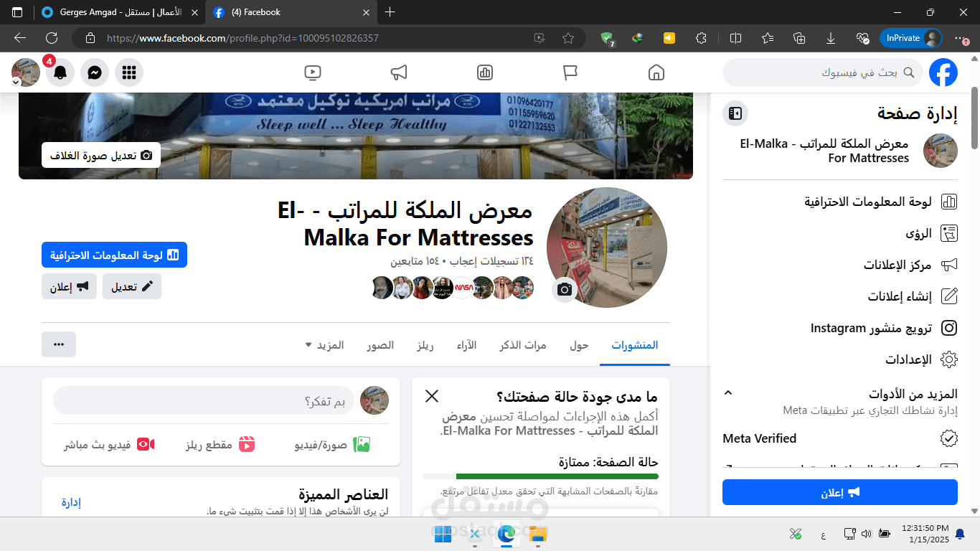This screenshot has width=980, height=551.
Task: Click تعديل page edit button
Action: (132, 286)
